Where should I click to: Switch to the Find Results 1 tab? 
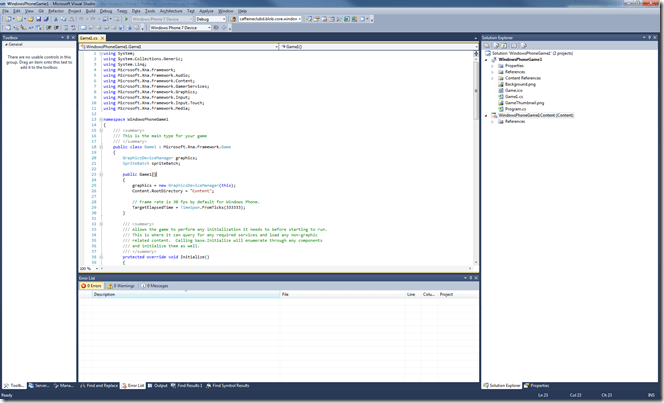point(187,386)
